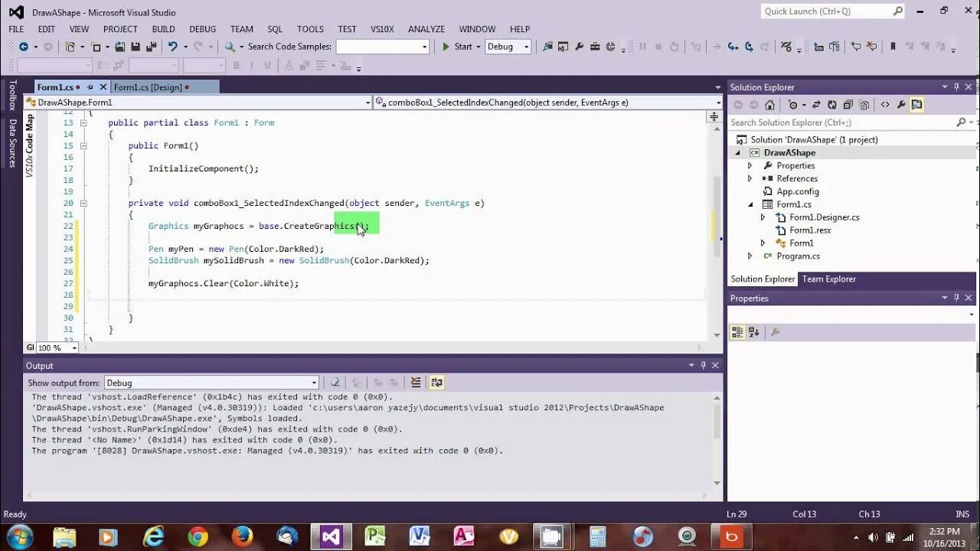The image size is (980, 551).
Task: Toggle Preview Selected Items in Solution Explorer
Action: [917, 105]
